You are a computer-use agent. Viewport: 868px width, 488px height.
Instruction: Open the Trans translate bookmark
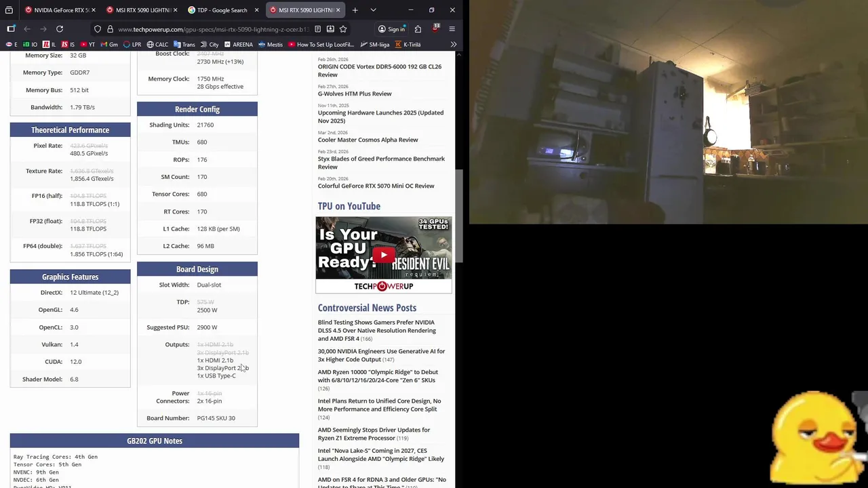[x=184, y=45]
